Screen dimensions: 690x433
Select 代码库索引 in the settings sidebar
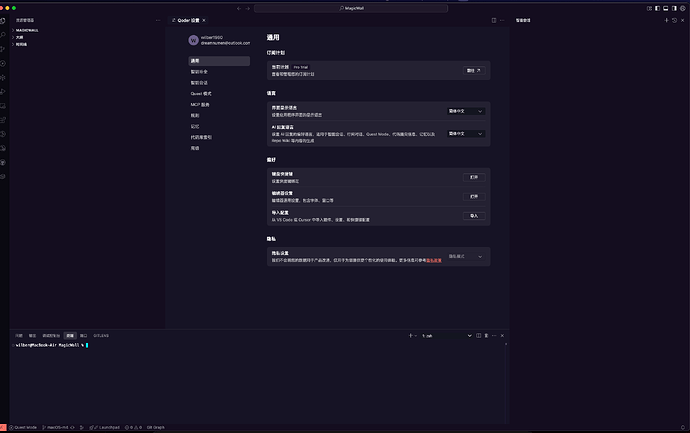pos(219,137)
